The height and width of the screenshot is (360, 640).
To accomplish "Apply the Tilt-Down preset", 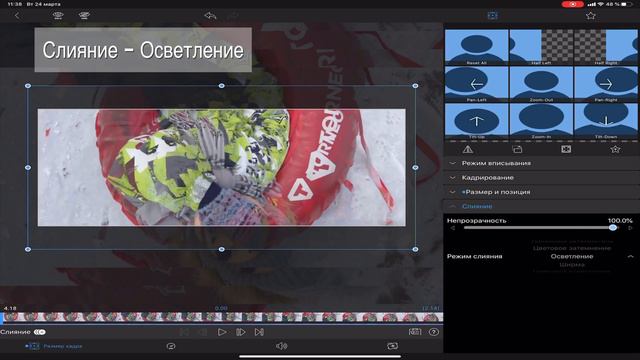I will tap(606, 121).
